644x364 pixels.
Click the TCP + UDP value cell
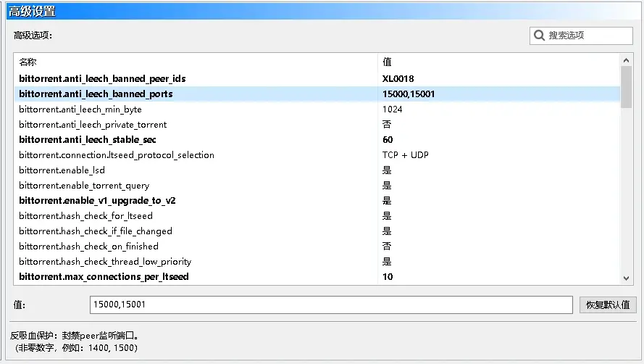(x=405, y=155)
